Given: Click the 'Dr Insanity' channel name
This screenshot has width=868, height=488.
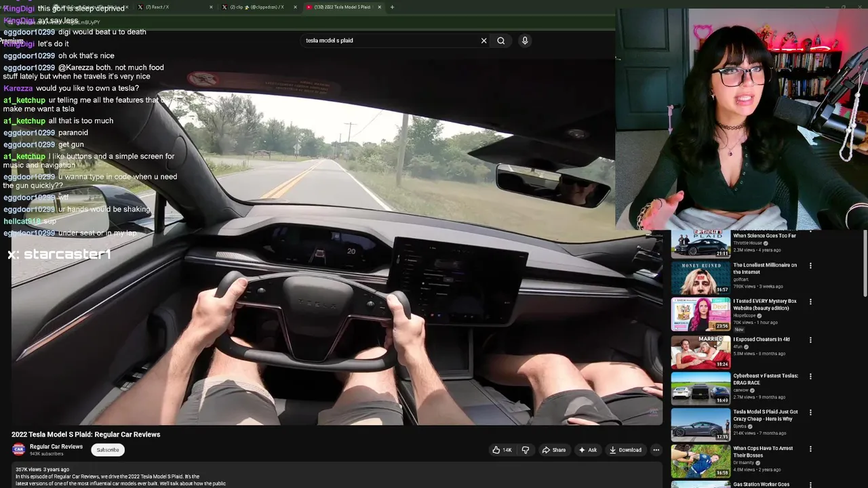Looking at the screenshot, I should pos(745,462).
